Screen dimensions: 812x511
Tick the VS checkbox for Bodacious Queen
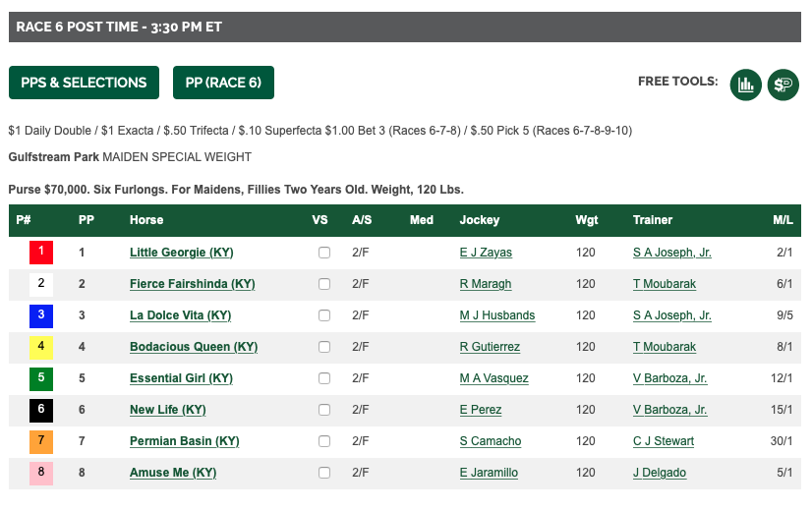click(324, 347)
